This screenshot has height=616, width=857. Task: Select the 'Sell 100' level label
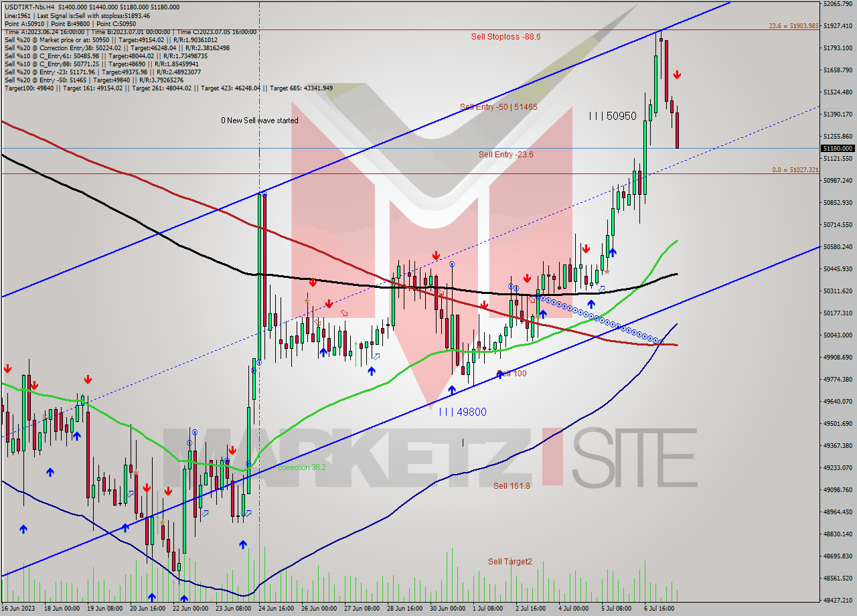pos(512,374)
